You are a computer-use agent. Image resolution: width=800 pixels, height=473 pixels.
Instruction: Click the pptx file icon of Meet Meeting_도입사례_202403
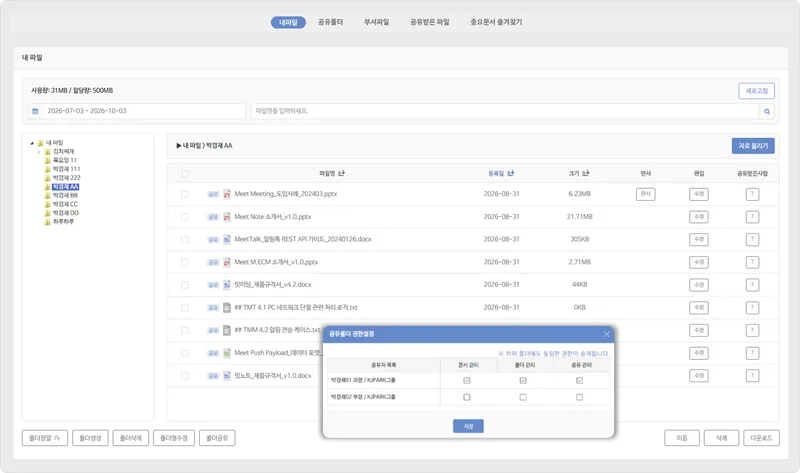click(227, 194)
